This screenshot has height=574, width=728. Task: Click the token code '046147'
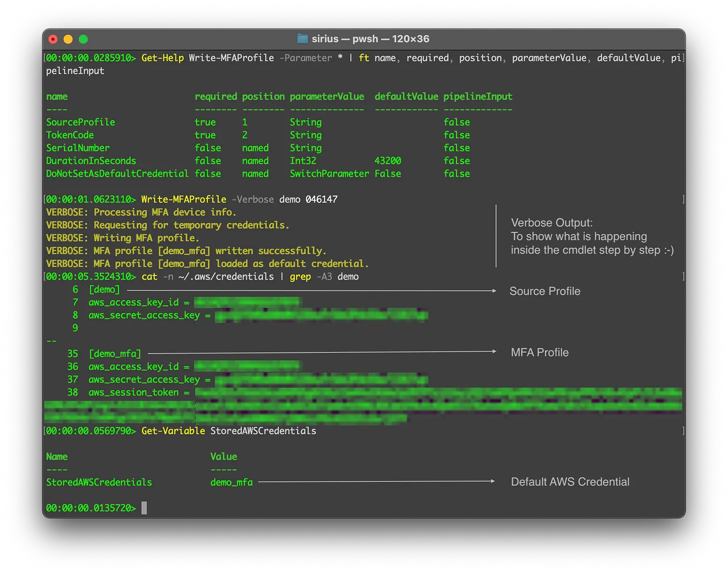pyautogui.click(x=322, y=199)
